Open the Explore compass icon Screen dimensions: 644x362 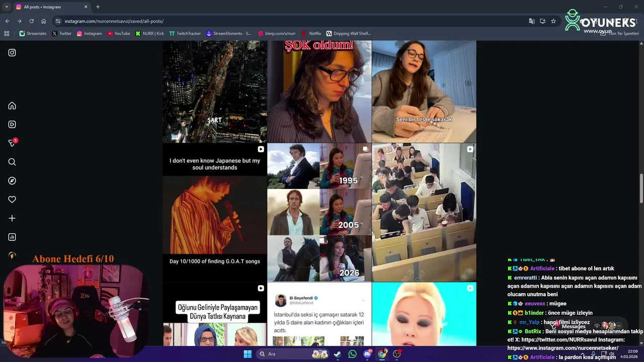[x=12, y=181]
